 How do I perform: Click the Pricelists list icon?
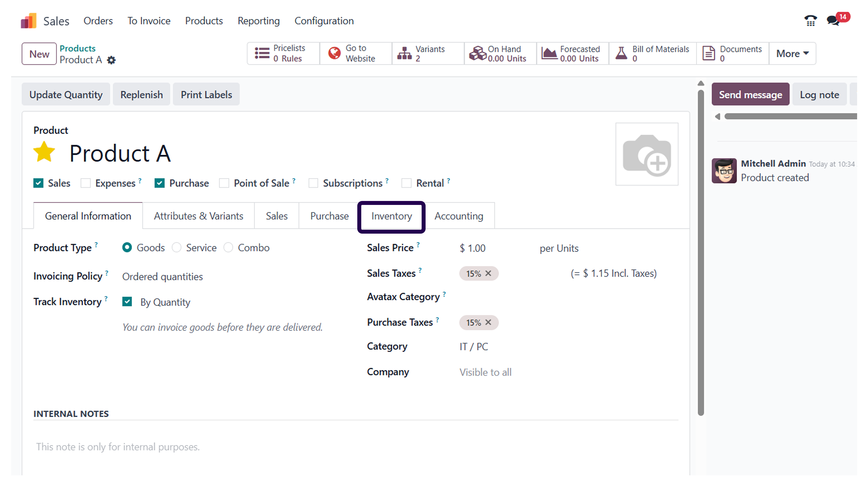tap(262, 53)
